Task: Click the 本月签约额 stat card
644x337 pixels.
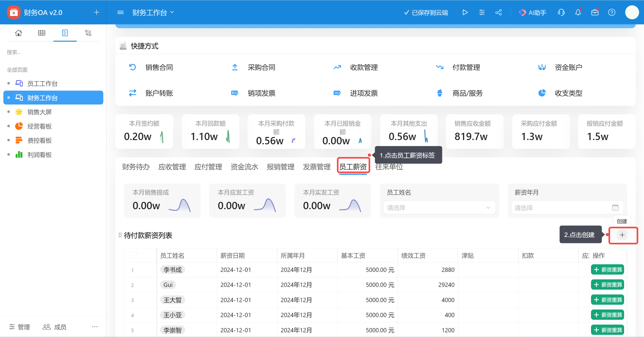Action: pos(144,132)
